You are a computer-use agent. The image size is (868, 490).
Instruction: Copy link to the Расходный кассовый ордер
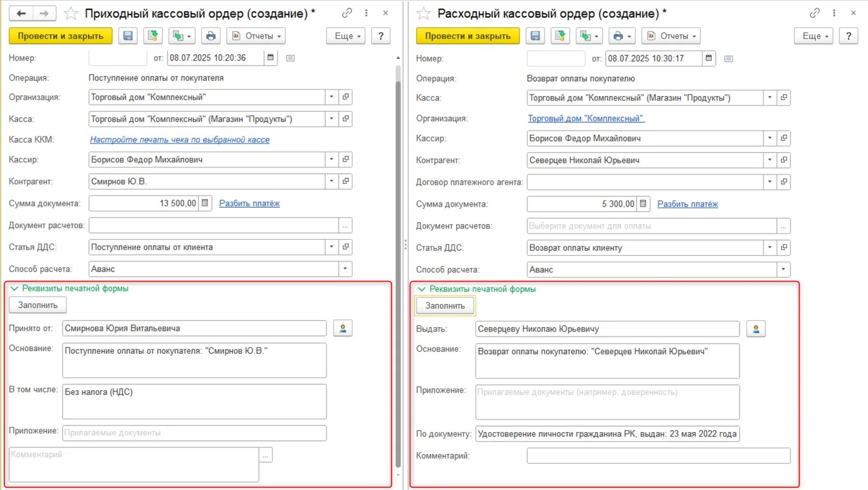pos(814,13)
